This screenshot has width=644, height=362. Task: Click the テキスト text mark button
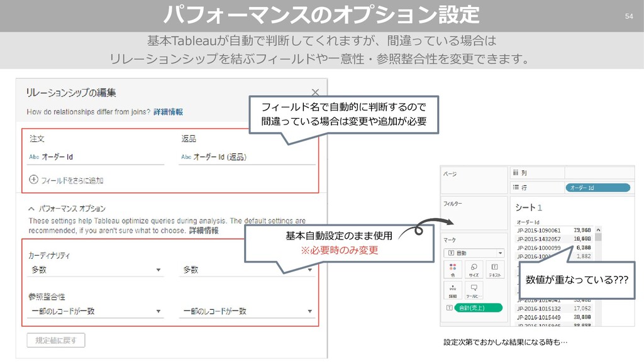click(494, 270)
